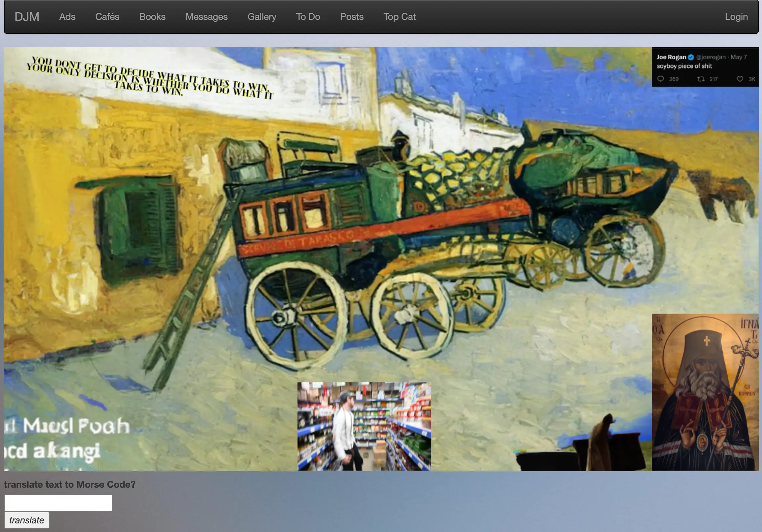Open the To Do list page
The height and width of the screenshot is (532, 762).
[x=308, y=17]
